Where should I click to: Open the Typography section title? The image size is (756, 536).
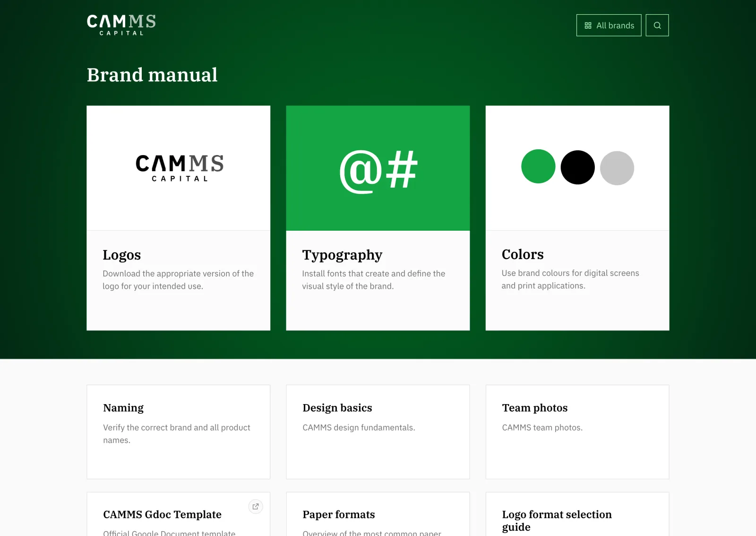tap(342, 255)
